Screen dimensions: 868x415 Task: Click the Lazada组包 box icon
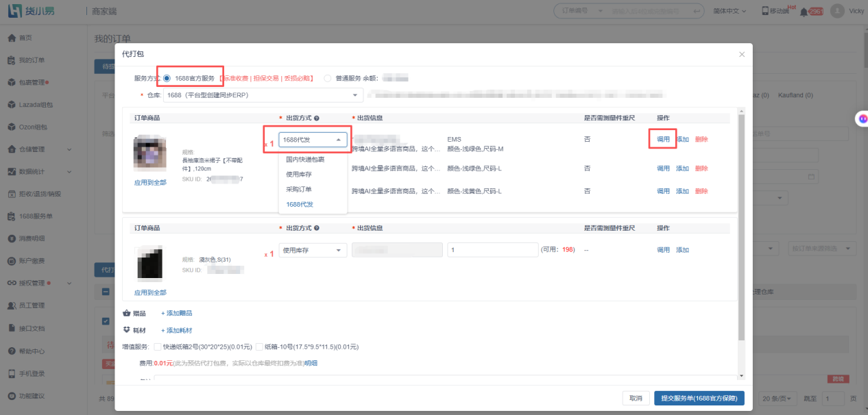coord(12,105)
